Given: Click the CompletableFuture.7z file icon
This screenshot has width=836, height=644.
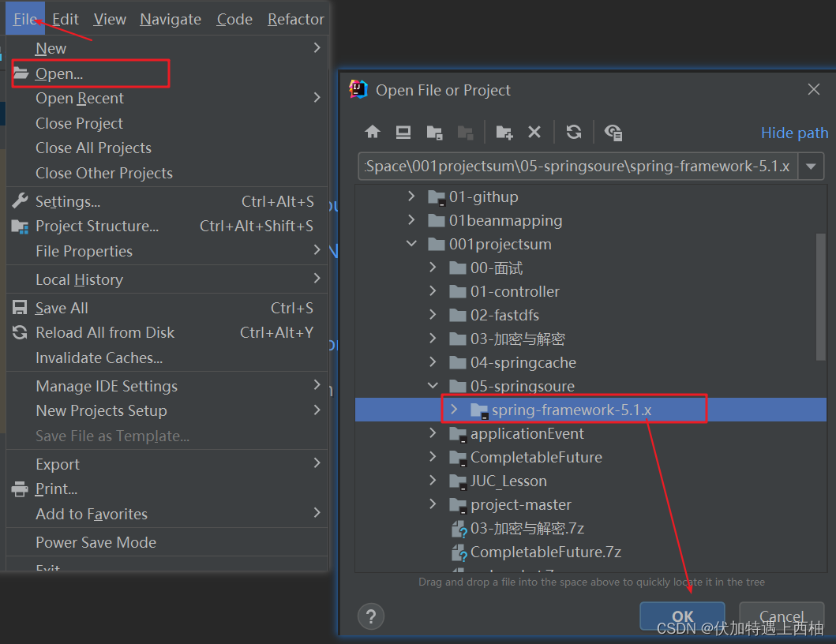Looking at the screenshot, I should (459, 552).
